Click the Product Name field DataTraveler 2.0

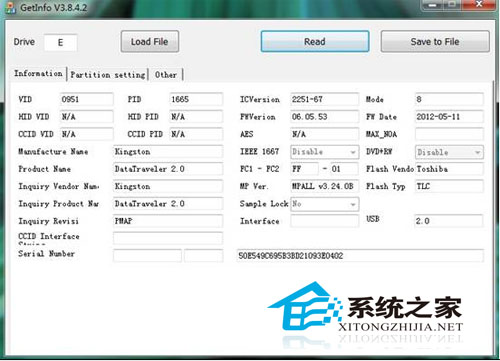tap(168, 169)
